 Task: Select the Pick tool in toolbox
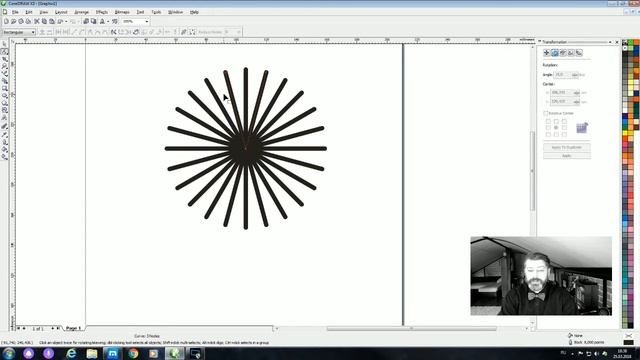(x=4, y=44)
